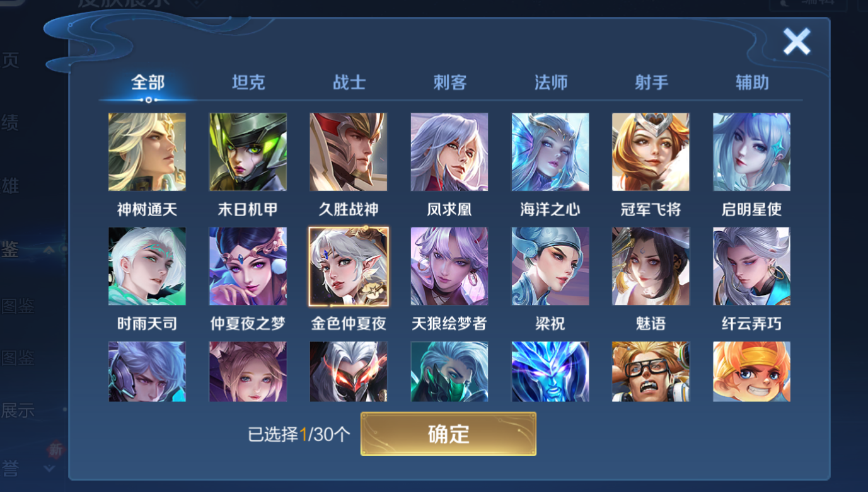The height and width of the screenshot is (492, 868).
Task: Choose the 魅语 skin portrait
Action: [651, 266]
